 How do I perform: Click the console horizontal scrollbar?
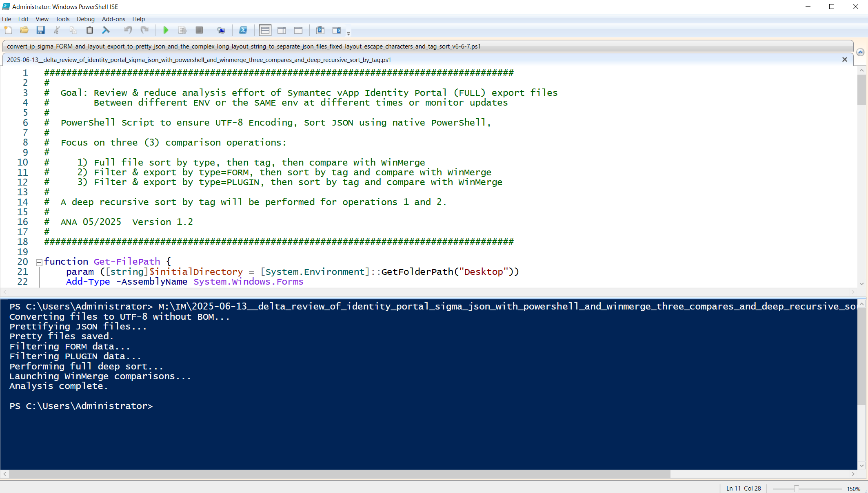[x=340, y=474]
